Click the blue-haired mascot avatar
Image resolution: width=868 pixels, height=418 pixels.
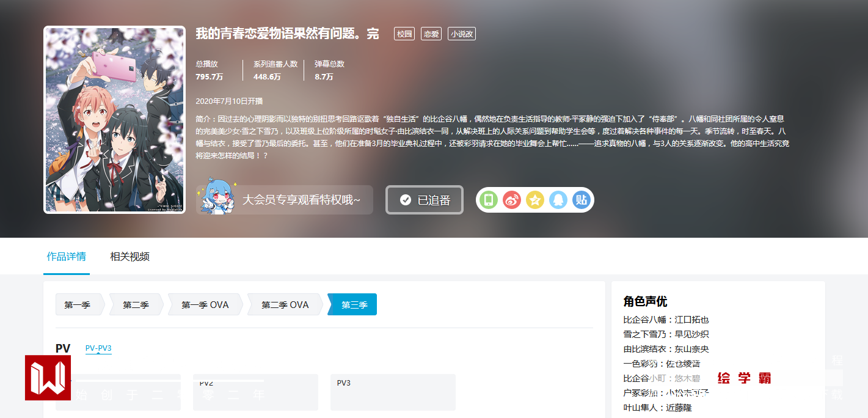(x=217, y=196)
